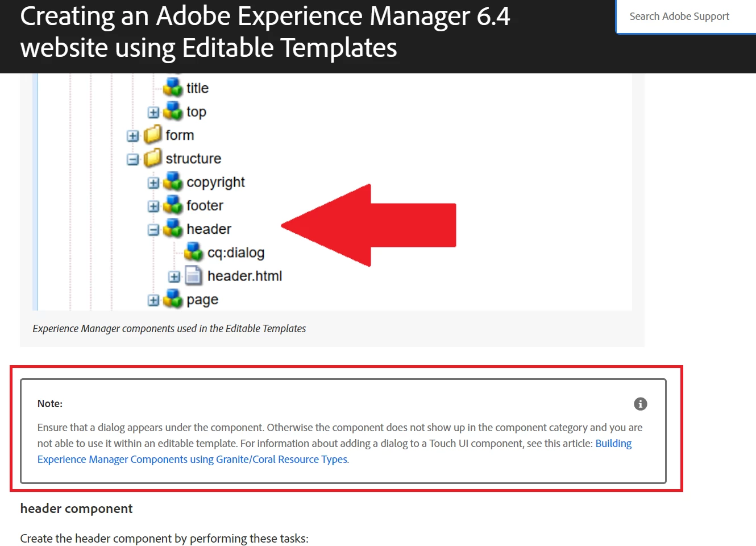
Task: Select the footer tree item label
Action: coord(205,205)
